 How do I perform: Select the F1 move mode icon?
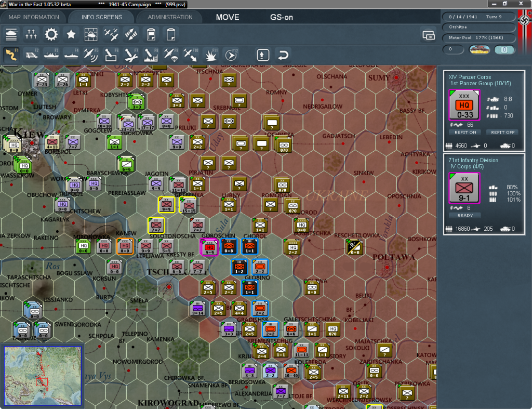point(11,55)
